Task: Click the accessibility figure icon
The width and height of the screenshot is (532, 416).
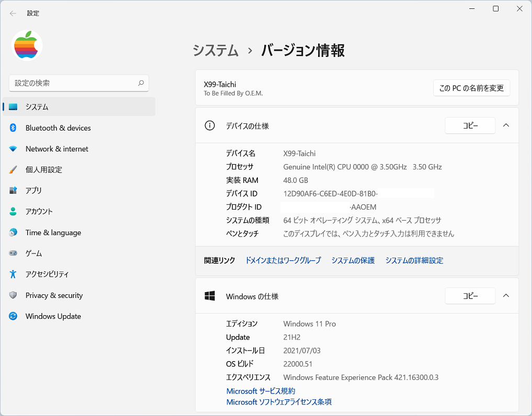Action: tap(13, 274)
